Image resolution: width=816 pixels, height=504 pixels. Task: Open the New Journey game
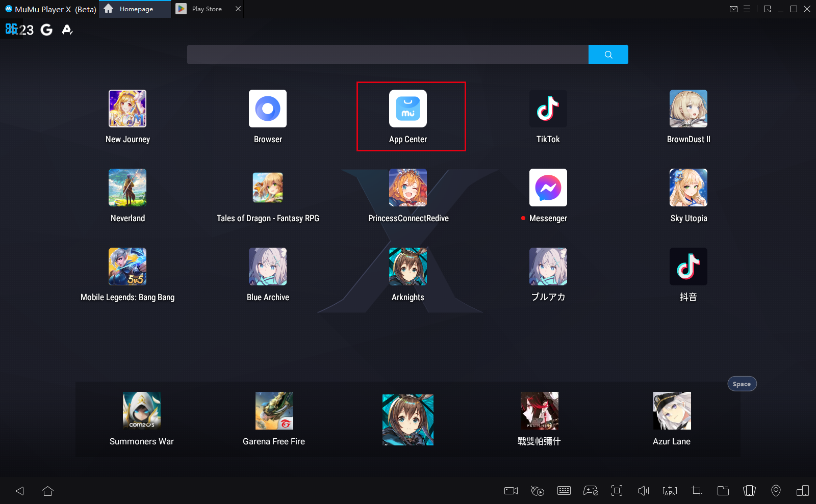click(x=127, y=109)
